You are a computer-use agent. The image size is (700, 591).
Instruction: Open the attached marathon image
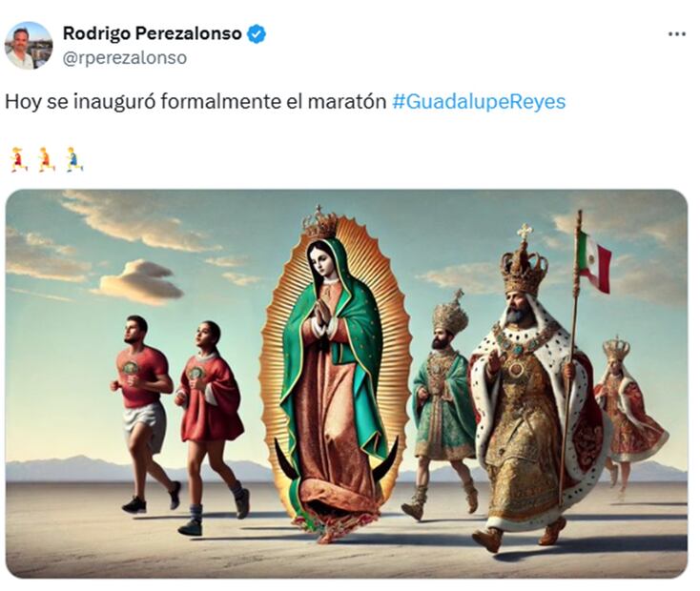[346, 384]
